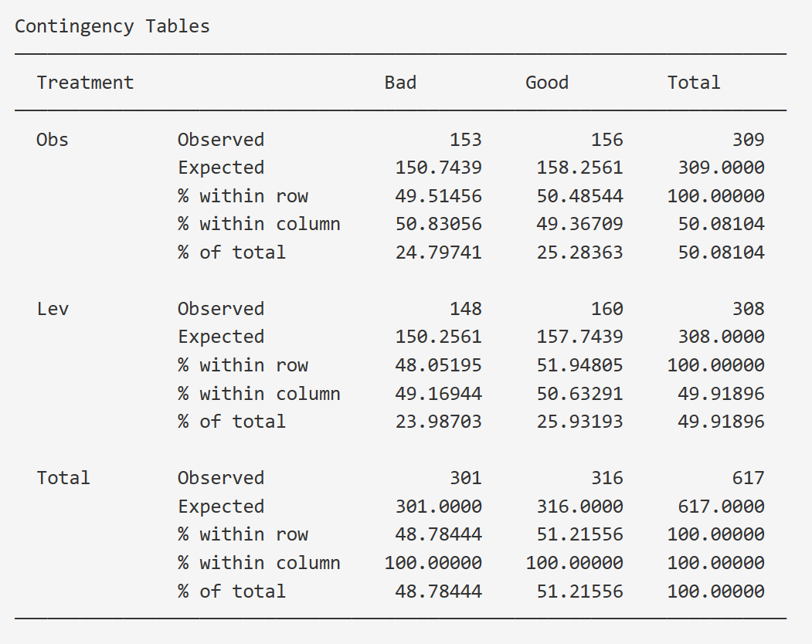Screen dimensions: 812x644
Task: Click row percentage 49.51456 for Obs
Action: coord(438,196)
